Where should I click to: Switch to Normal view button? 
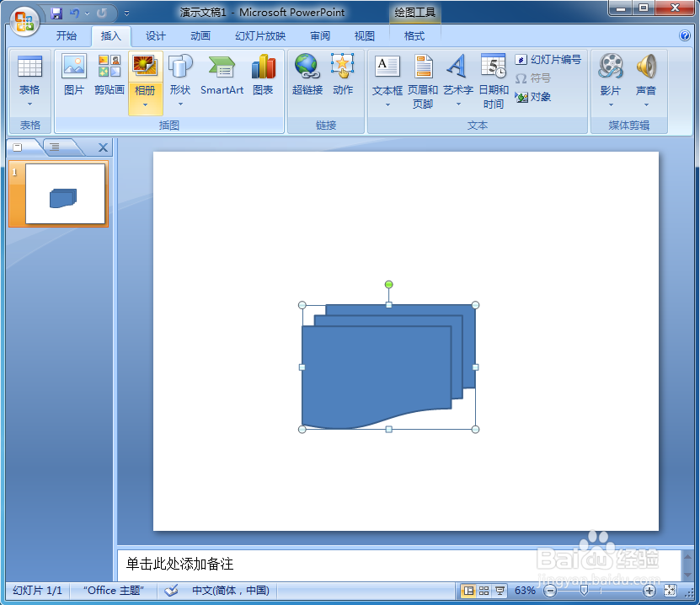(x=468, y=591)
